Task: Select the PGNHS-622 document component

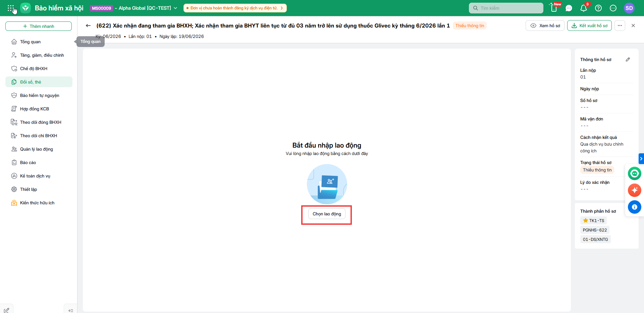Action: pos(595,230)
